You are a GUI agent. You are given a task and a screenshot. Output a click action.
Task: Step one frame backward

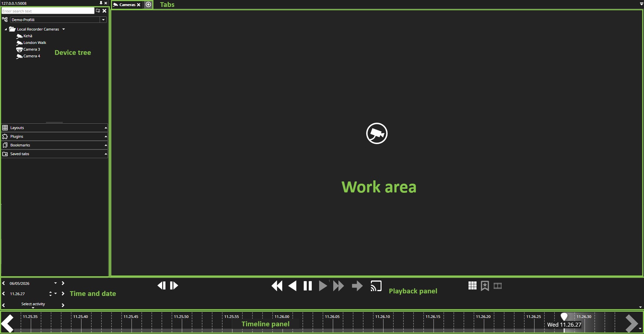(161, 285)
